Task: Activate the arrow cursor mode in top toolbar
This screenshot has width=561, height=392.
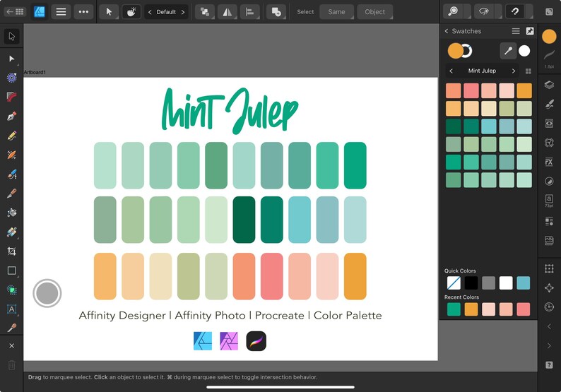Action: (x=109, y=12)
